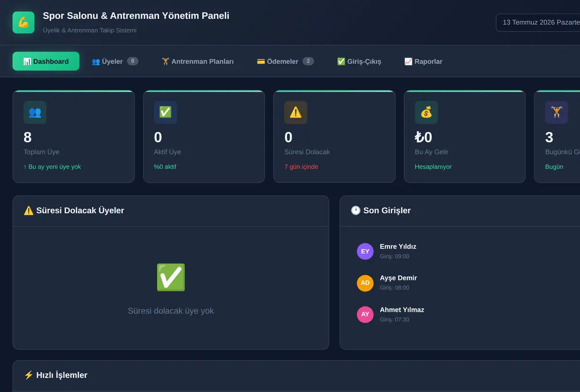Click the entry time Giriş: 07:30
The image size is (580, 392).
point(394,320)
